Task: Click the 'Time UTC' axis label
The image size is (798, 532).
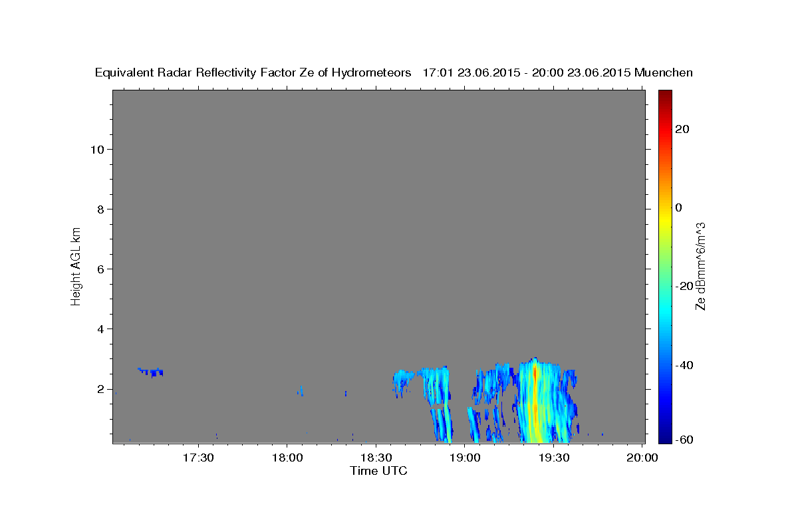Action: pyautogui.click(x=378, y=471)
